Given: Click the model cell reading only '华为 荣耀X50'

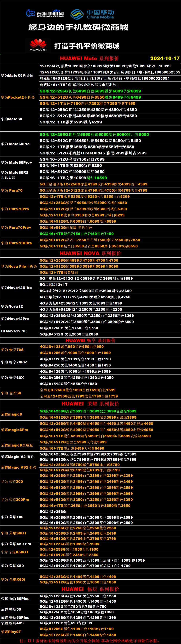Looking at the screenshot, I should [x=19, y=566].
